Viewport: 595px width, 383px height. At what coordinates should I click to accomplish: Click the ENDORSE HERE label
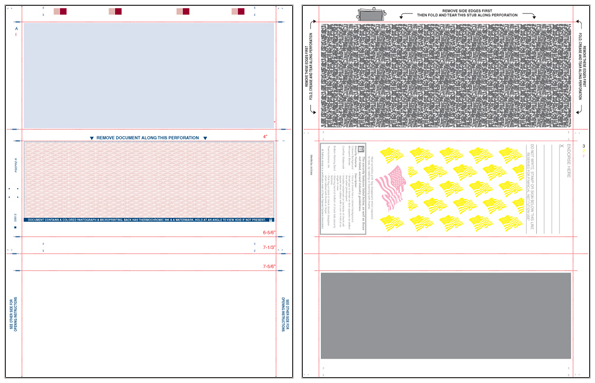coord(569,161)
